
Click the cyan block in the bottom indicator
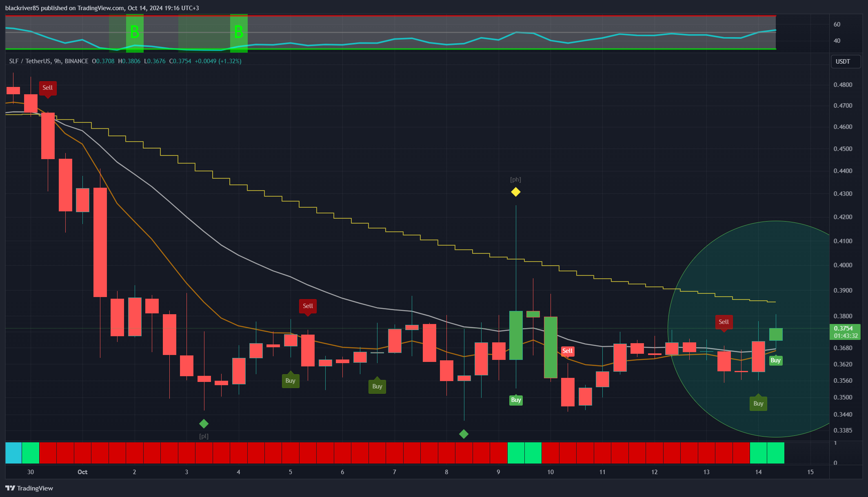click(13, 453)
